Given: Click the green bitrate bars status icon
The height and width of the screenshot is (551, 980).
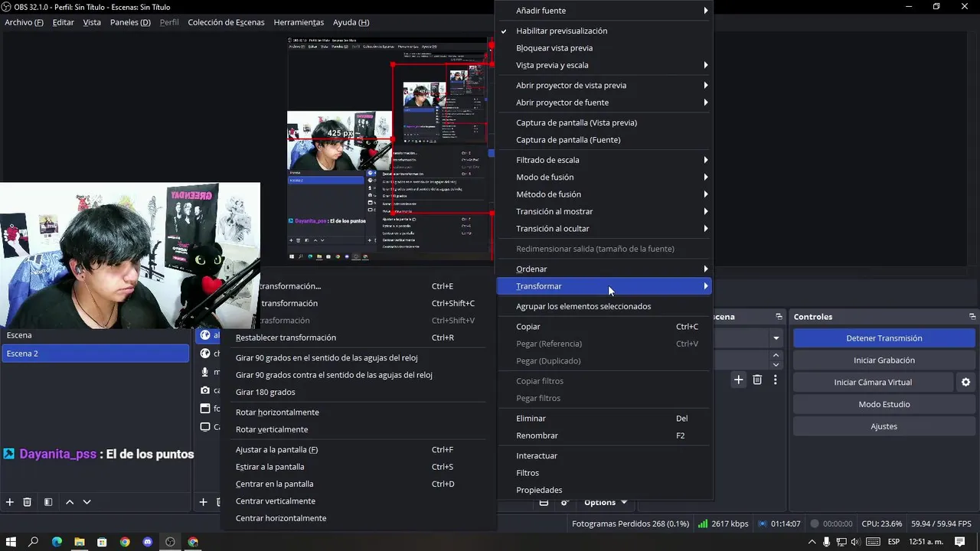Looking at the screenshot, I should 703,524.
